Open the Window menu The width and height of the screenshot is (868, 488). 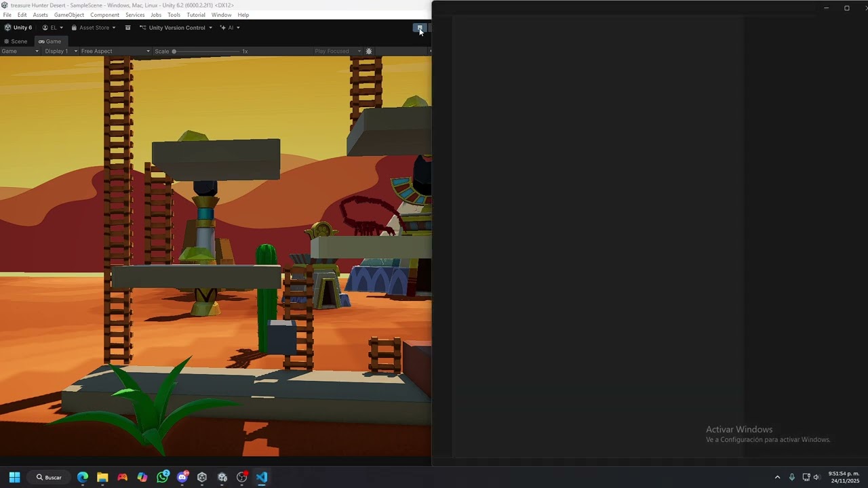coord(222,15)
